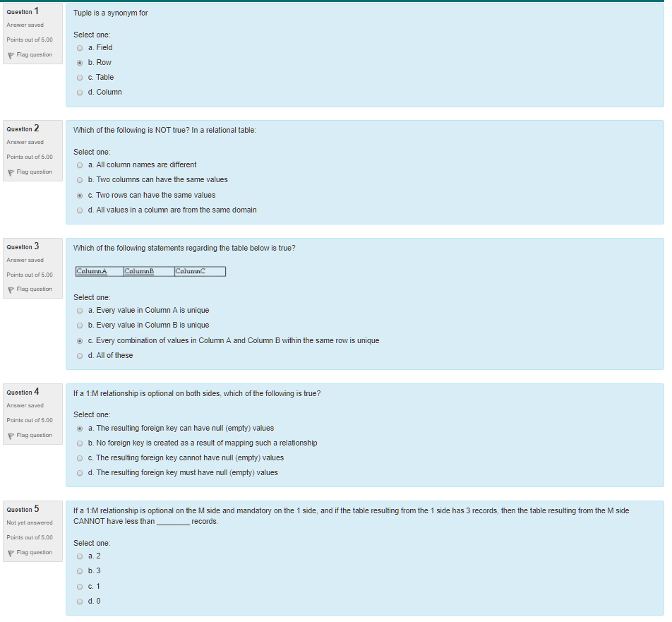This screenshot has height=622, width=672.
Task: Click the 'Not yet answered' status for Question 5
Action: 29,522
